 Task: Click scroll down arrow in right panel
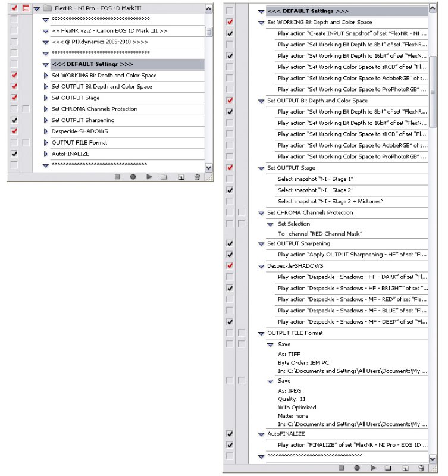pyautogui.click(x=433, y=458)
